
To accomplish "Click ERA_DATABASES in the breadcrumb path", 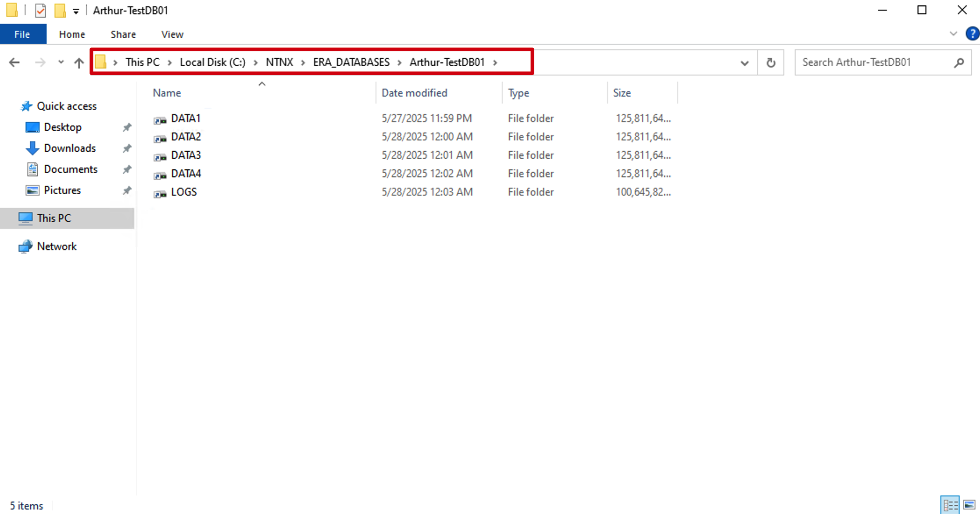I will point(351,62).
